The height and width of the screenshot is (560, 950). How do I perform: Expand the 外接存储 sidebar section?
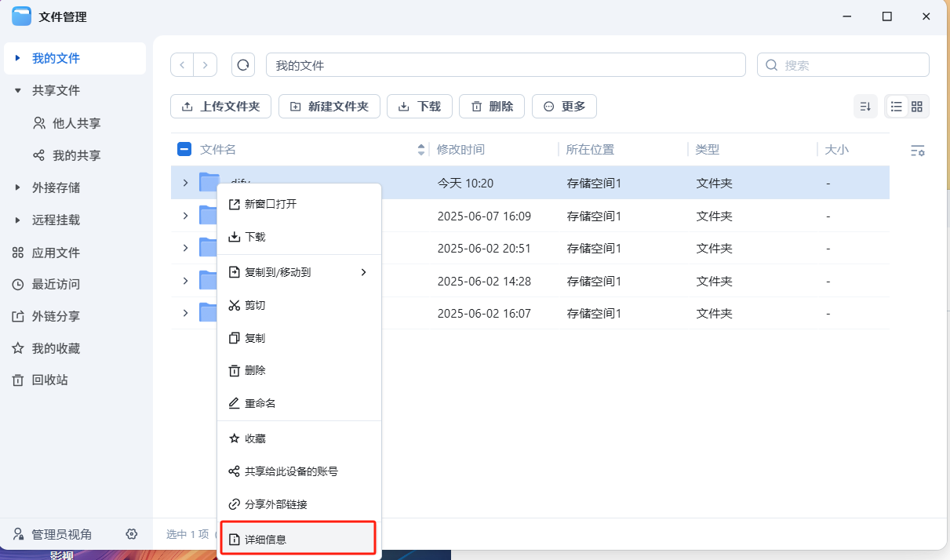click(17, 187)
